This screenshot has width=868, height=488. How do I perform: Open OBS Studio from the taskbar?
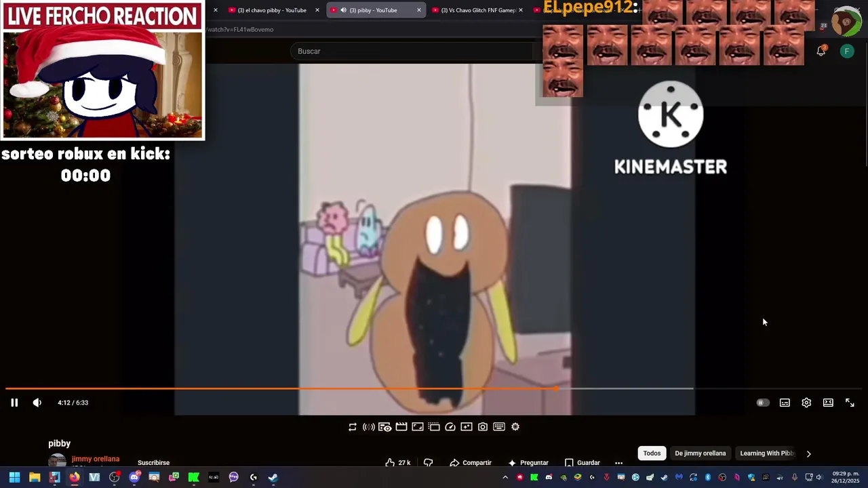115,477
